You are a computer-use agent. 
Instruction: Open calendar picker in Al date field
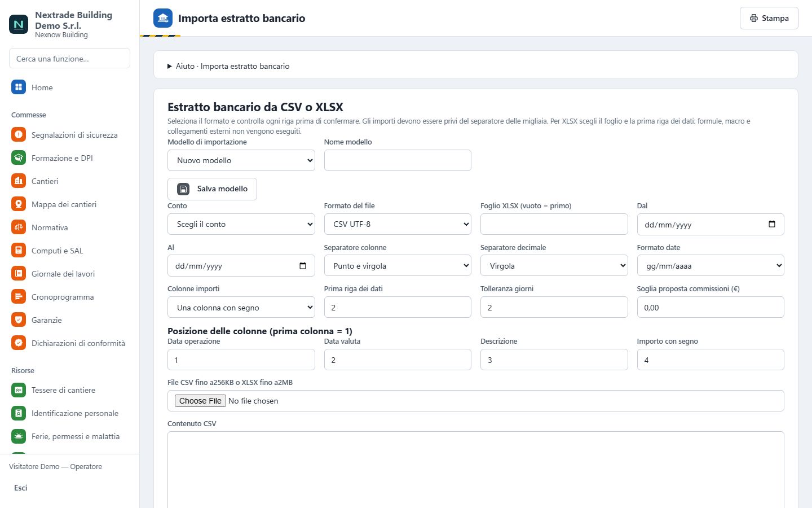pos(303,266)
